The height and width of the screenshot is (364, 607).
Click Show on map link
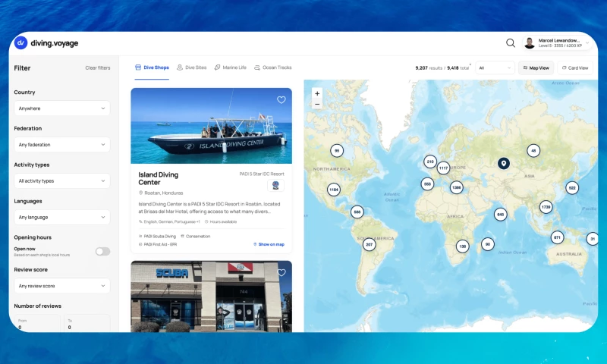[x=269, y=244]
